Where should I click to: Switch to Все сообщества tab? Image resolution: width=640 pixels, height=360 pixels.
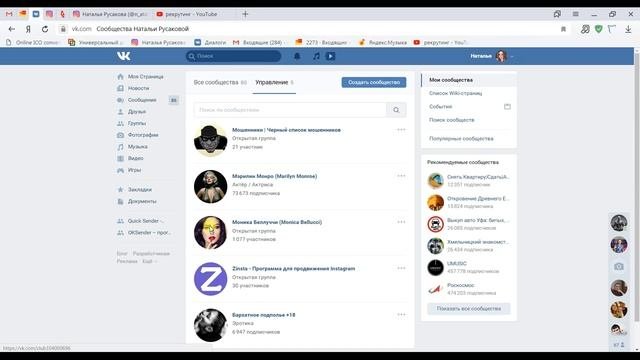(x=220, y=82)
